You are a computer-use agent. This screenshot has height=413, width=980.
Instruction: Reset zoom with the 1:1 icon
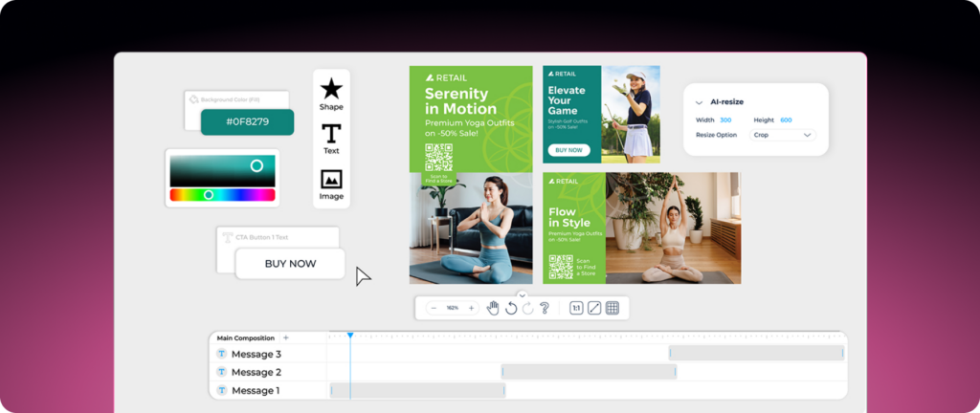coord(576,308)
